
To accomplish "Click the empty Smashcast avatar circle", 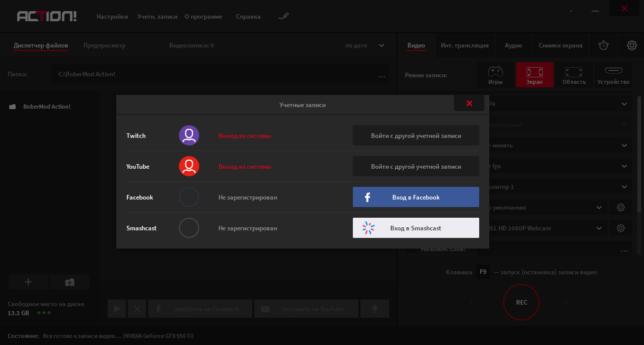I will (x=189, y=228).
